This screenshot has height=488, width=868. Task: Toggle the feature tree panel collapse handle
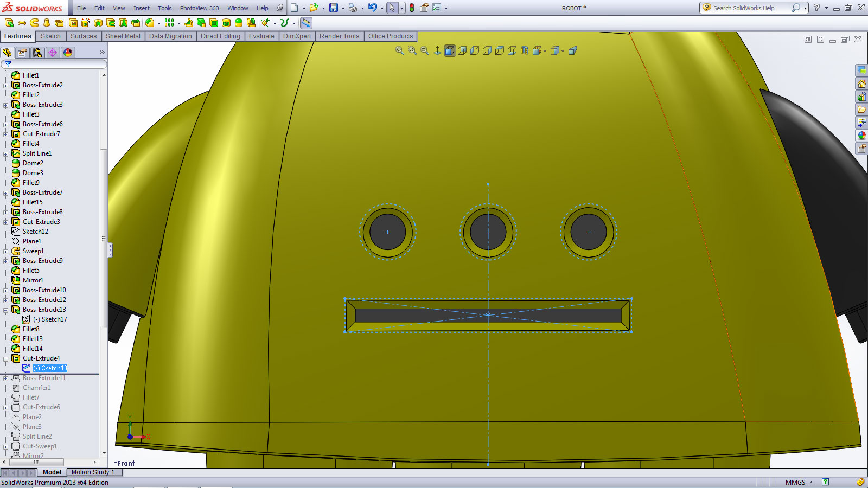110,250
